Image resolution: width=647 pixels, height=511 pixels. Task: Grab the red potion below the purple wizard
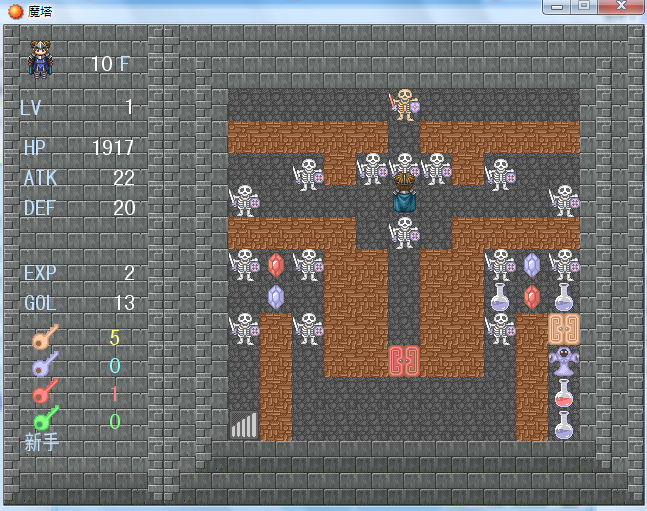(x=564, y=393)
